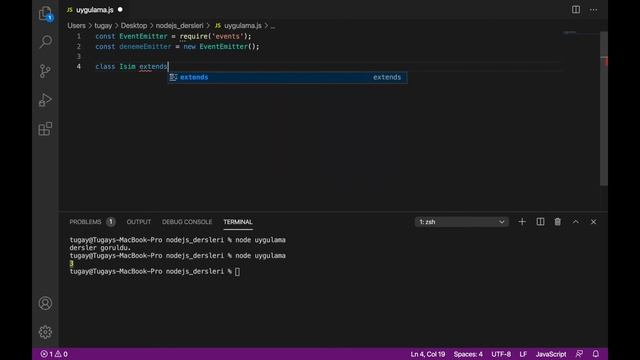Split the terminal pane
The width and height of the screenshot is (640, 360).
point(540,222)
